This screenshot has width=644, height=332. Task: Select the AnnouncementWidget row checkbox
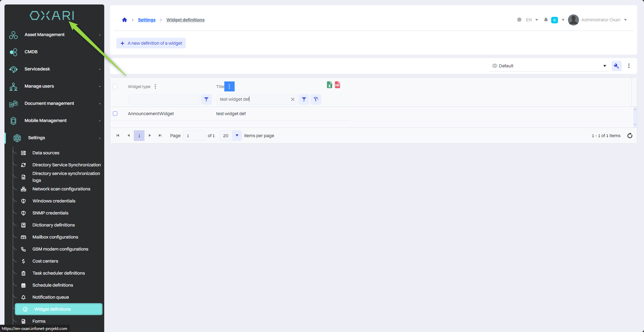click(115, 114)
